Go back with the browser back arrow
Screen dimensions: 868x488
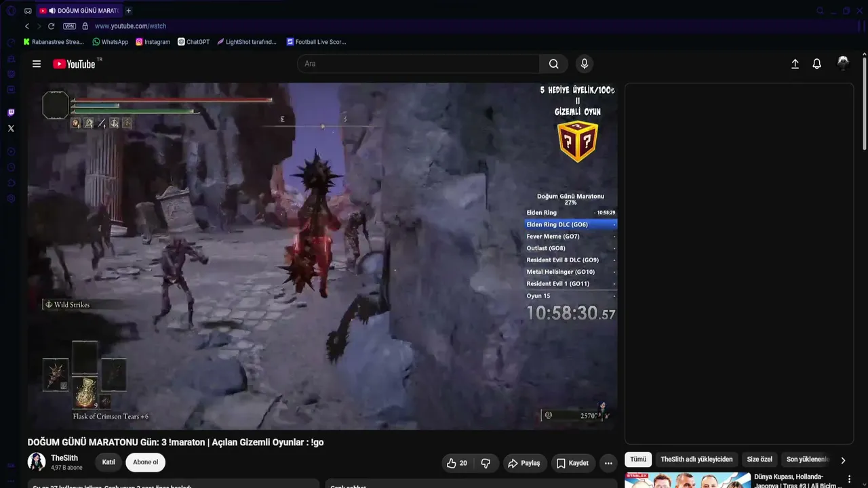tap(27, 26)
